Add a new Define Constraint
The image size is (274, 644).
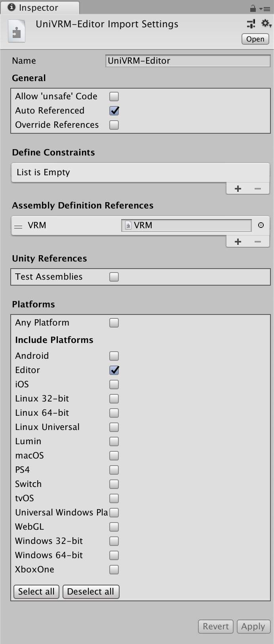[238, 189]
